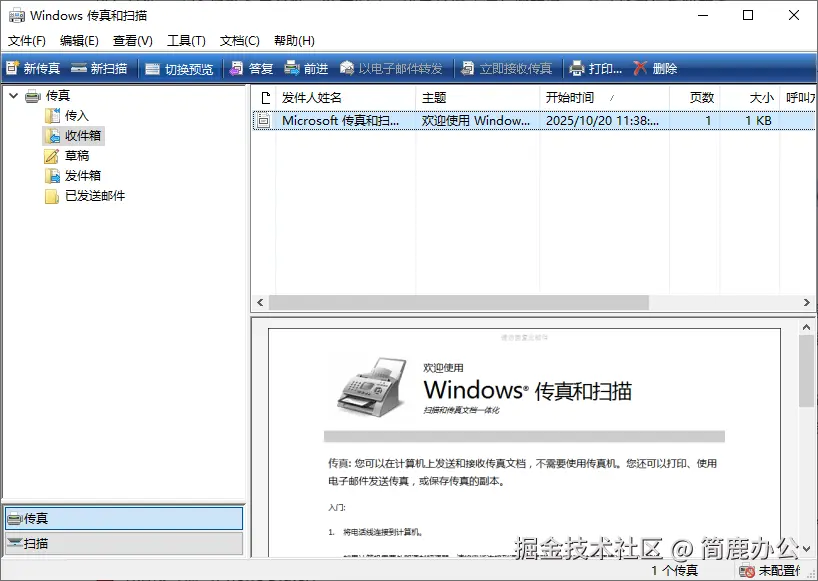The width and height of the screenshot is (818, 581).
Task: Collapse the 传真 tree node
Action: pyautogui.click(x=14, y=95)
